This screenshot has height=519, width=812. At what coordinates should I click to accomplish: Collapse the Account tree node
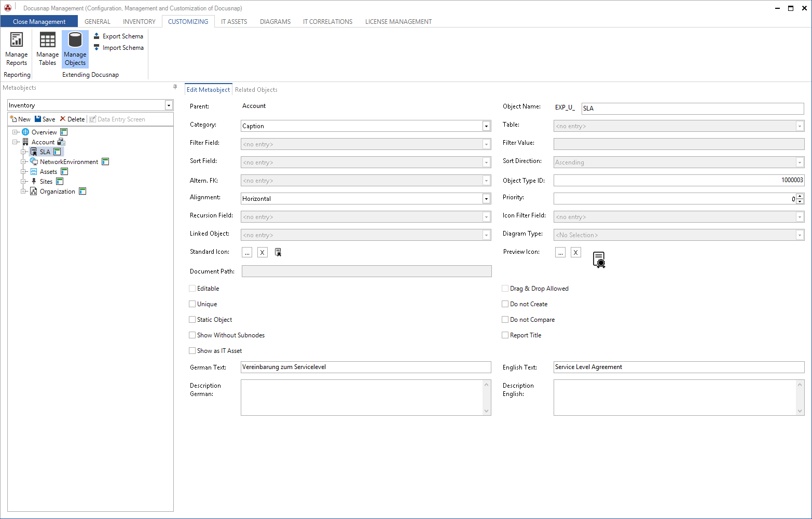tap(15, 142)
